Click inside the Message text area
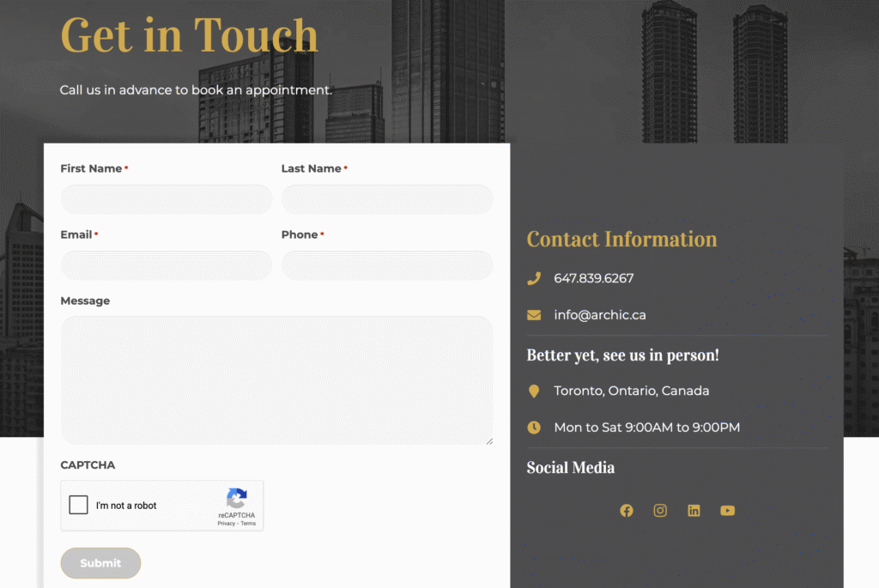Screen dimensions: 879x588 277,380
